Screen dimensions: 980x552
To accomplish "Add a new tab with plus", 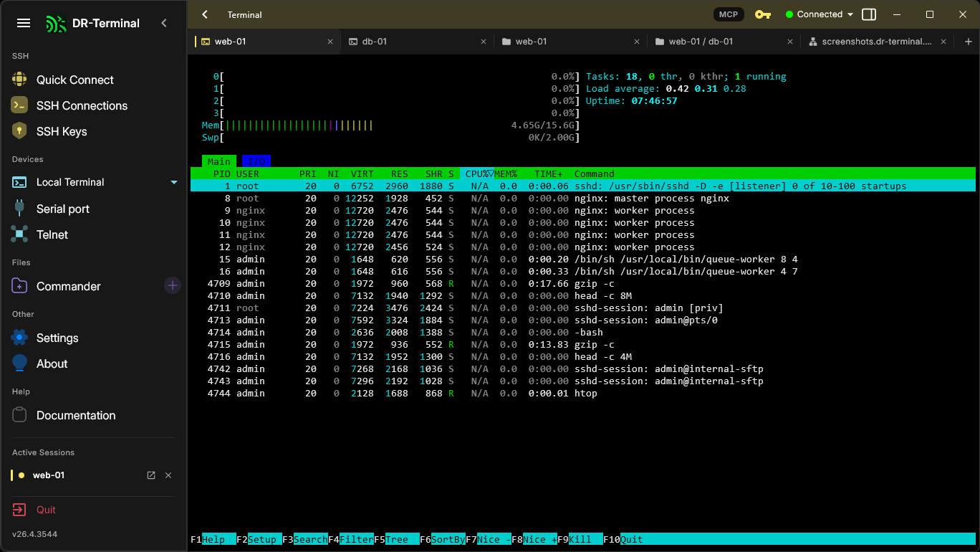I will (x=967, y=42).
